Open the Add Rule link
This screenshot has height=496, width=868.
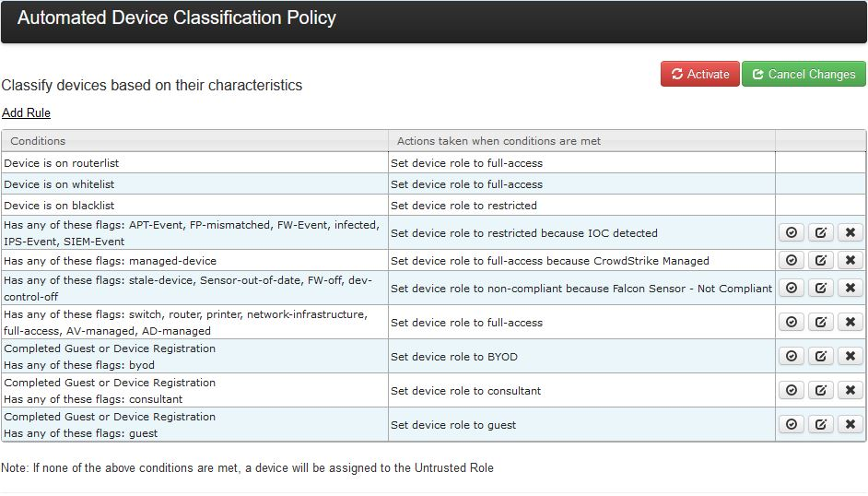[26, 113]
